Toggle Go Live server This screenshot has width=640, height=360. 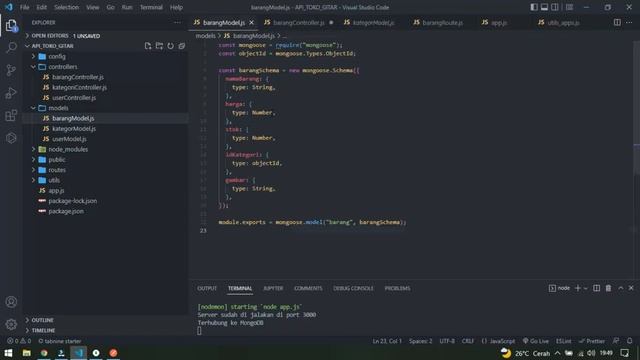[536, 341]
